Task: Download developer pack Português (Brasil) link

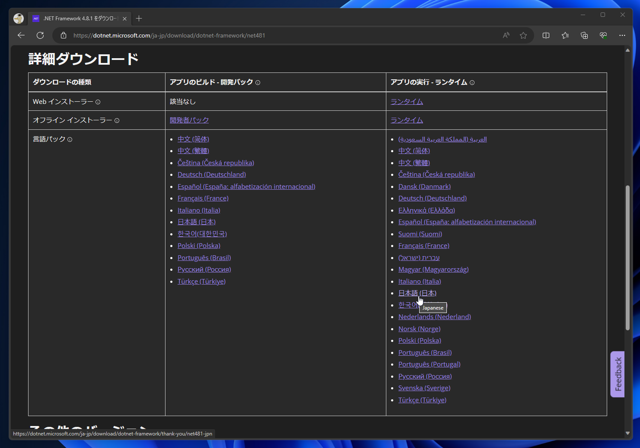Action: (204, 258)
